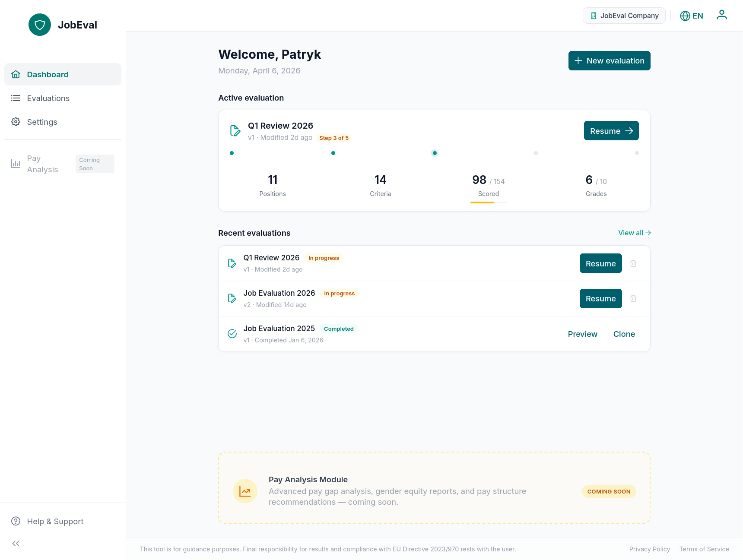Click the Job Evaluation 2026 row edit icon

(x=232, y=298)
